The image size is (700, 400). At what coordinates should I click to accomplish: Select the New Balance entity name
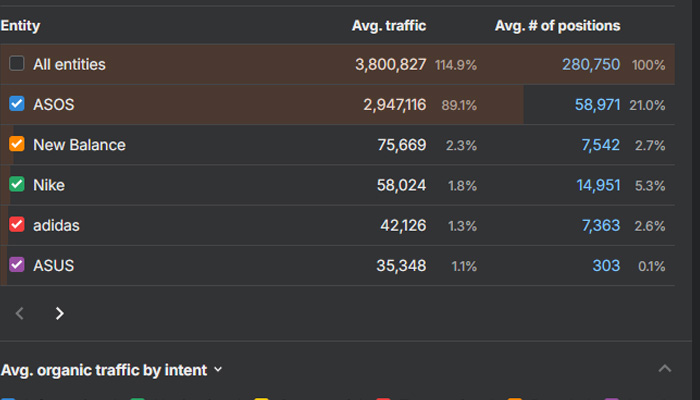click(79, 145)
